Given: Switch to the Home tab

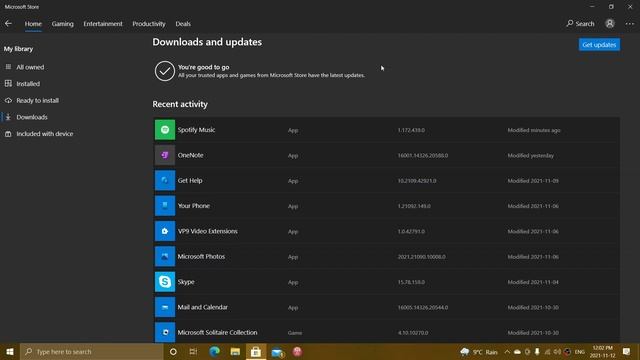Looking at the screenshot, I should point(33,24).
